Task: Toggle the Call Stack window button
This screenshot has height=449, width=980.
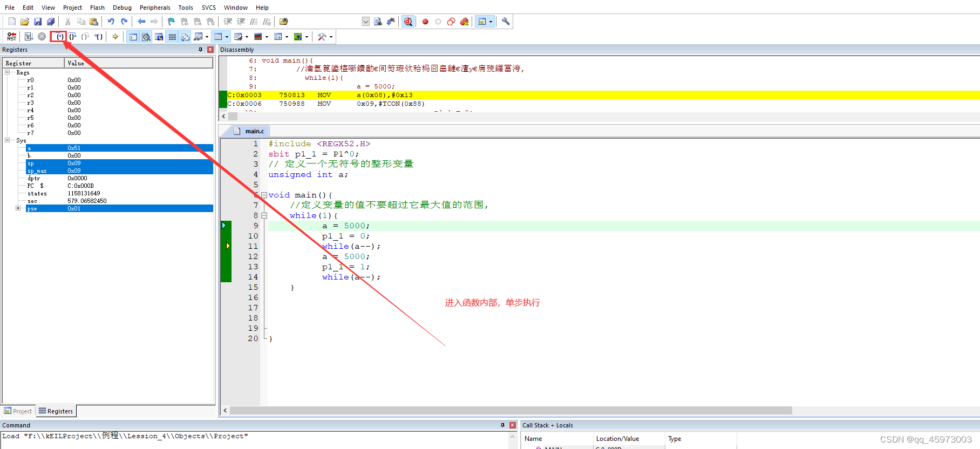Action: [185, 37]
